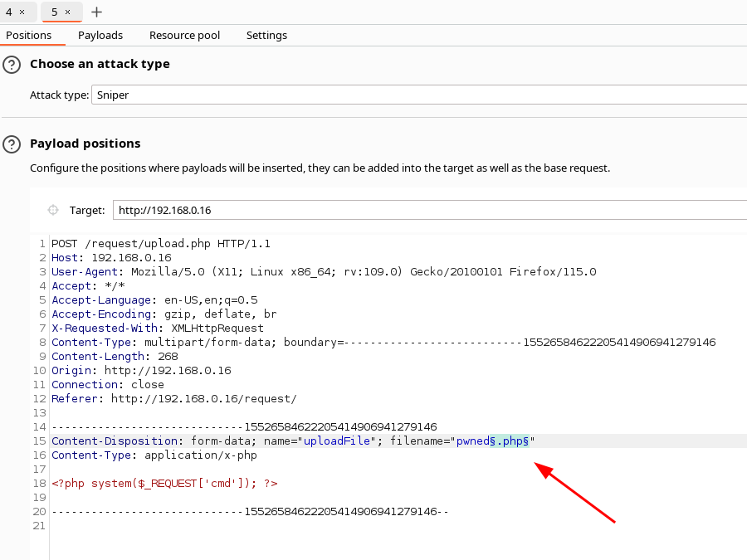This screenshot has height=560, width=747.
Task: Click the multipart/form-data Content-Type header
Action: [x=383, y=342]
